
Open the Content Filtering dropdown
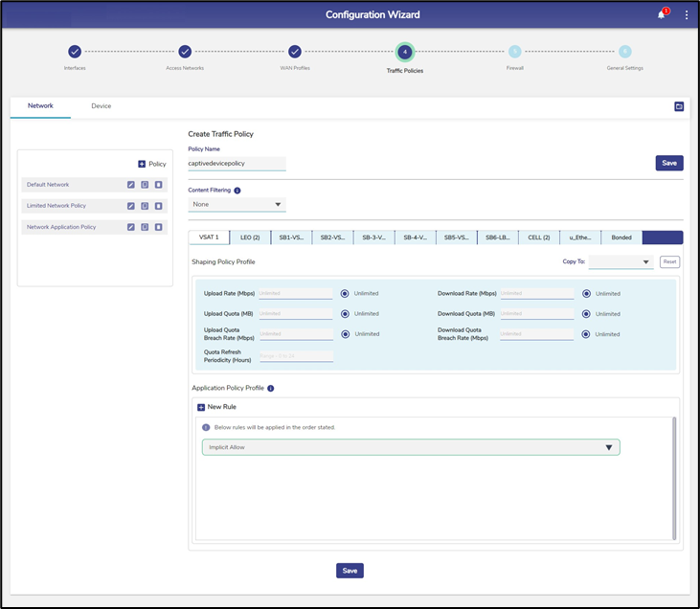pyautogui.click(x=237, y=204)
